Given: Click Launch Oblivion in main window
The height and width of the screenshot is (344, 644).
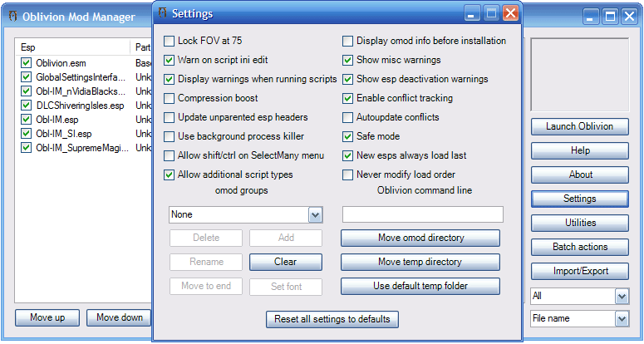Looking at the screenshot, I should point(579,127).
